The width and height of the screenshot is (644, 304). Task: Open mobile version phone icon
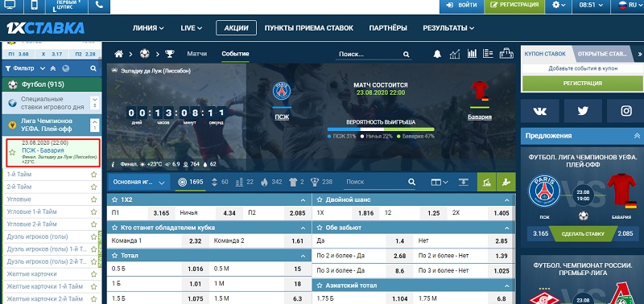point(35,6)
